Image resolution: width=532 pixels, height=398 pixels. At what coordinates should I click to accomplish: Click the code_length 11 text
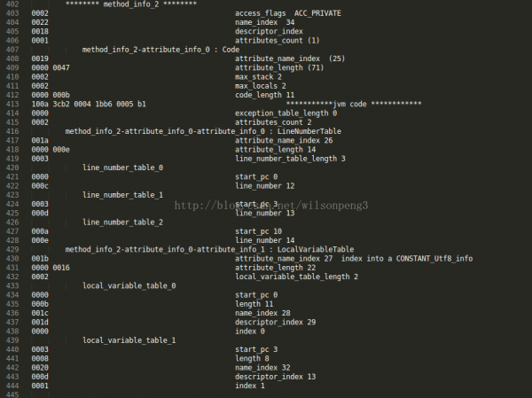(264, 95)
